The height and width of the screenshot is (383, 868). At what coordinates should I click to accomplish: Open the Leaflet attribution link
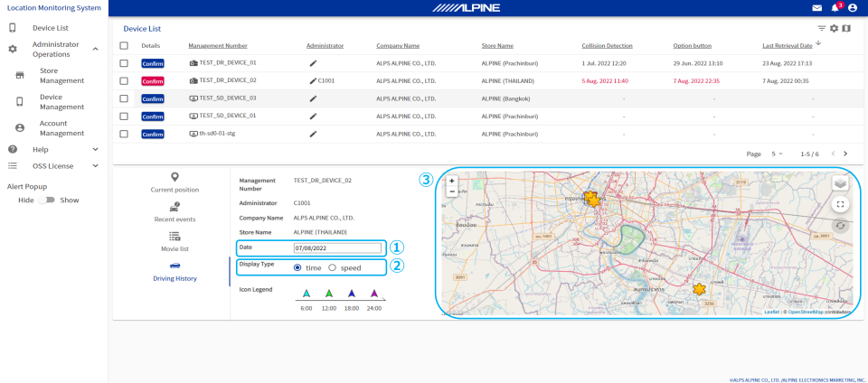click(771, 313)
